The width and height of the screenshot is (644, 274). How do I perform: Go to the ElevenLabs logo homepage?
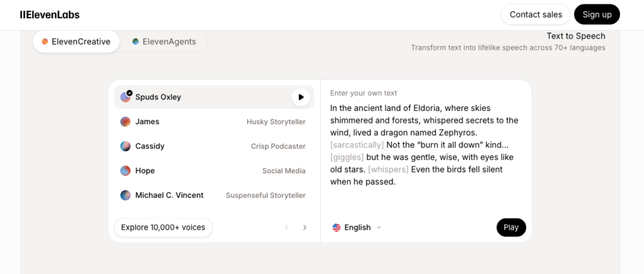tap(50, 14)
